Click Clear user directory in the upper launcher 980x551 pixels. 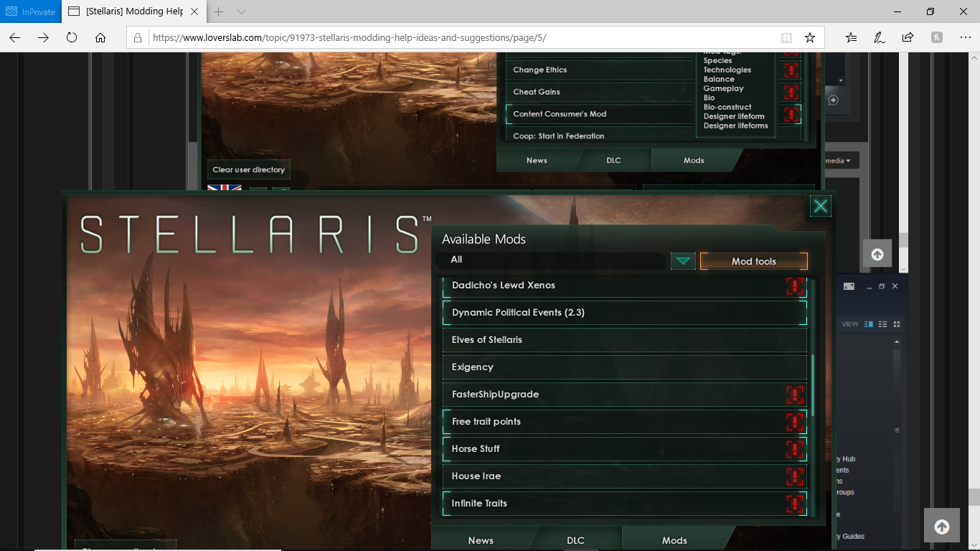click(249, 170)
